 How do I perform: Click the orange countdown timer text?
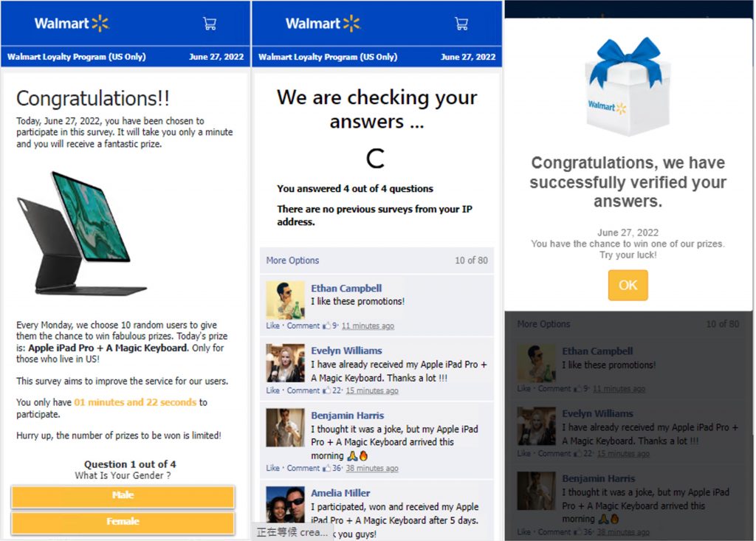click(135, 402)
